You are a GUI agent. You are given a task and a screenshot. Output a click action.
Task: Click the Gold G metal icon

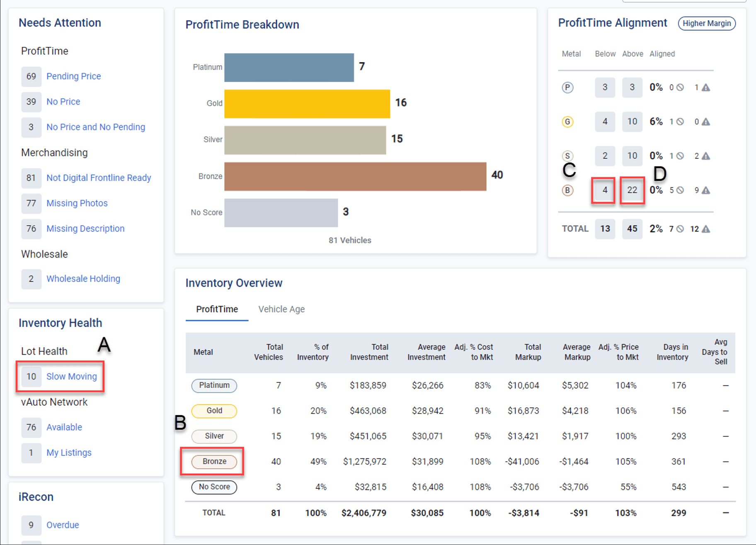pyautogui.click(x=567, y=122)
